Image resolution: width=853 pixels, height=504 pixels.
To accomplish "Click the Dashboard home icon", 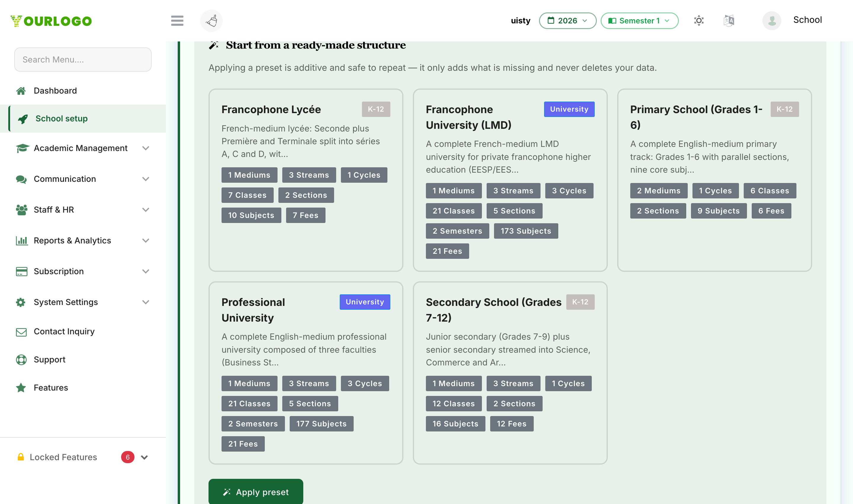I will [x=21, y=91].
